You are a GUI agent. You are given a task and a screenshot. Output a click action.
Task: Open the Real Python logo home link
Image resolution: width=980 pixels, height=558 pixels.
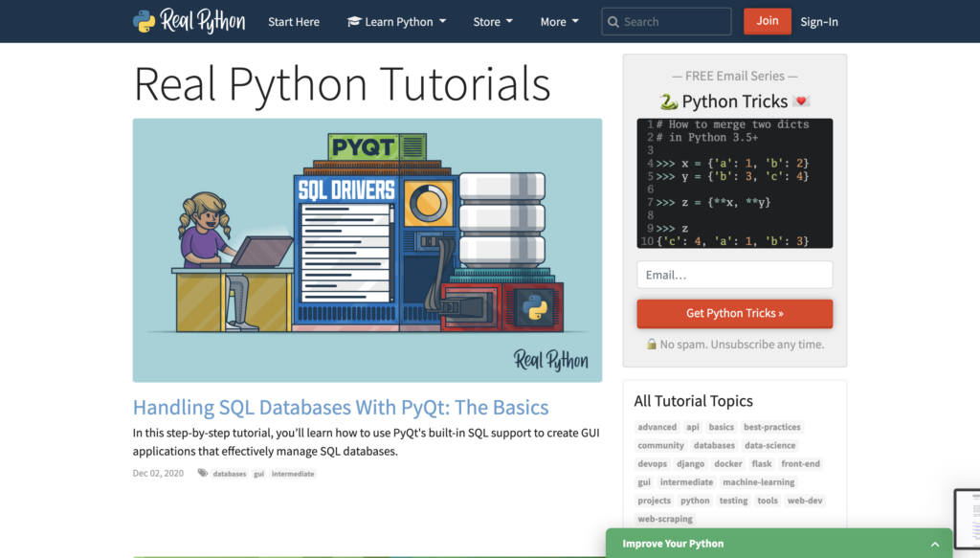tap(189, 21)
